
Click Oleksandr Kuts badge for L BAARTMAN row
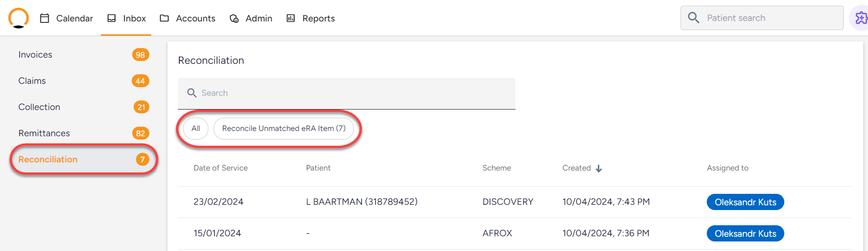pyautogui.click(x=745, y=202)
